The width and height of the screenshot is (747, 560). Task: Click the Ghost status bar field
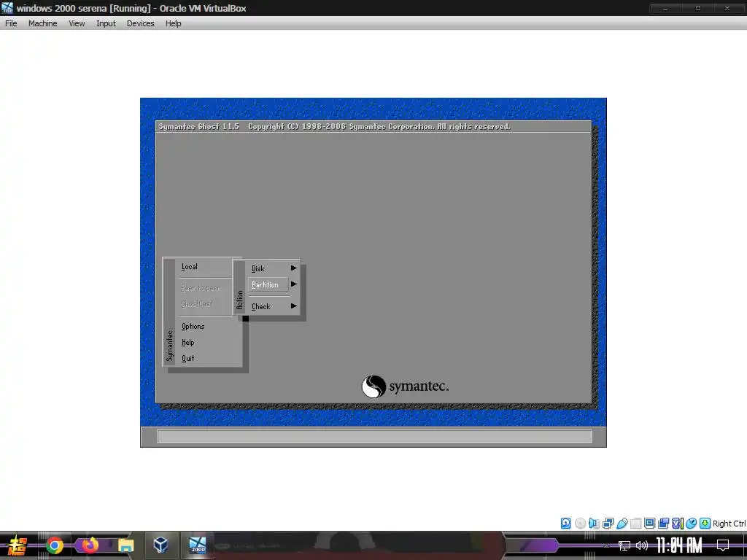pyautogui.click(x=374, y=437)
